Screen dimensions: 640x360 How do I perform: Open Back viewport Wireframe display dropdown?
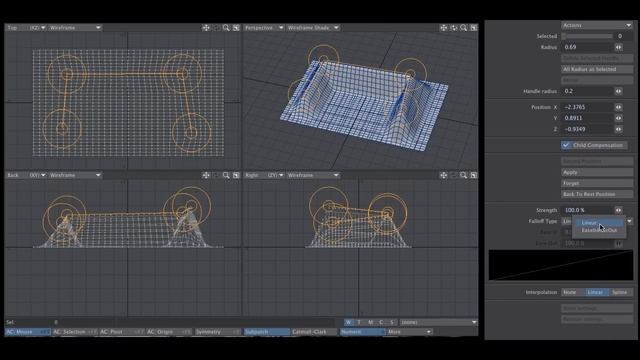tap(75, 175)
